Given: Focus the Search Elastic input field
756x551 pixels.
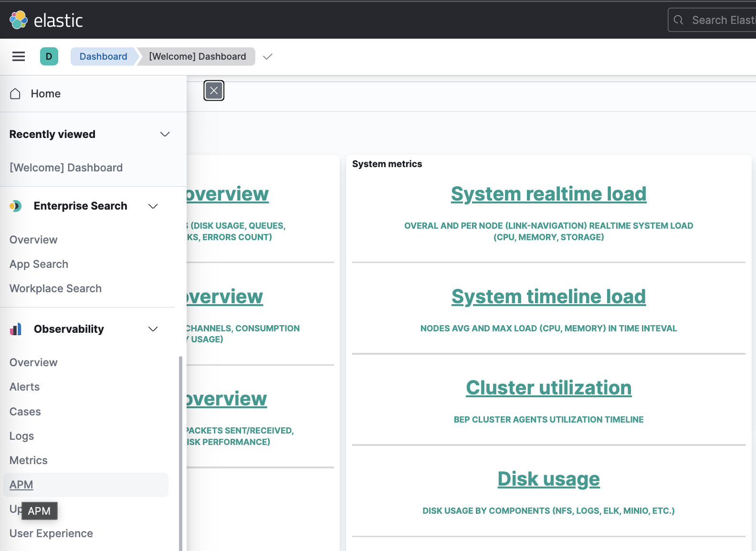Looking at the screenshot, I should [x=712, y=20].
